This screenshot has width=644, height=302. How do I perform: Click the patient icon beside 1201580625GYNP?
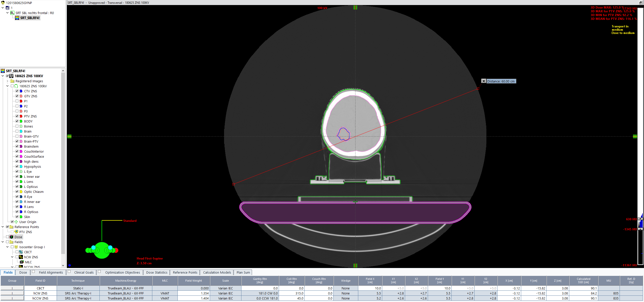point(3,3)
